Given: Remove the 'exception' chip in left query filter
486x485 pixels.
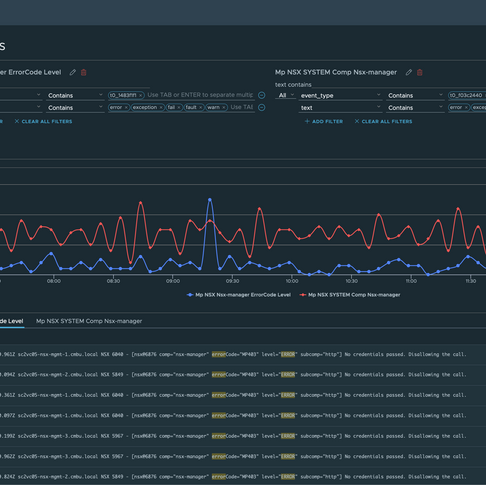Looking at the screenshot, I should 161,107.
